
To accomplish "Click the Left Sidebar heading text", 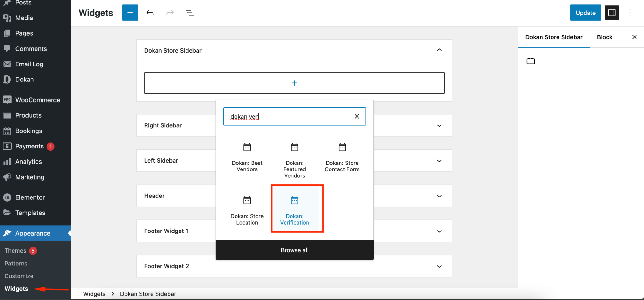I will 161,161.
